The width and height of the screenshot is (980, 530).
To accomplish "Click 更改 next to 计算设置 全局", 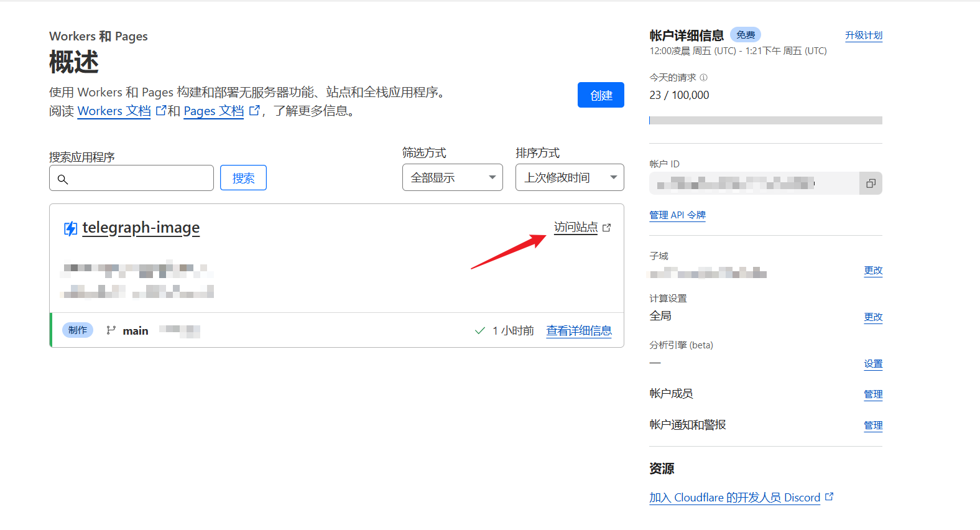I will tap(873, 317).
